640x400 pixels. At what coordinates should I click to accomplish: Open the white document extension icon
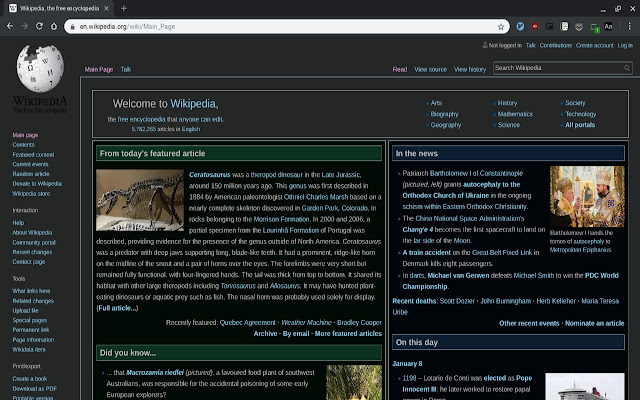click(564, 27)
